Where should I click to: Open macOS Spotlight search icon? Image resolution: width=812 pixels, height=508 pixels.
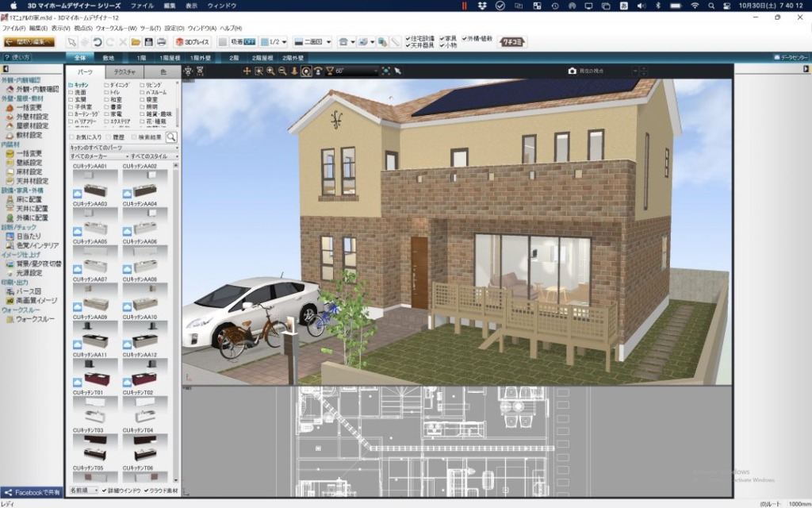coord(711,6)
